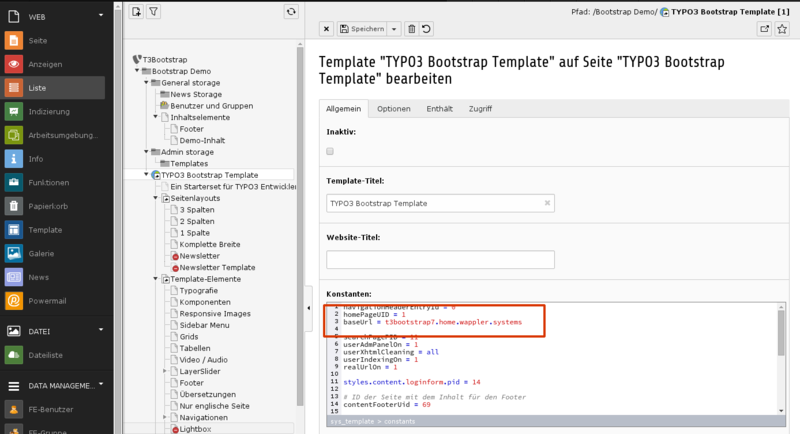Select Demo-Inhalt page in tree
The width and height of the screenshot is (800, 434).
[202, 140]
